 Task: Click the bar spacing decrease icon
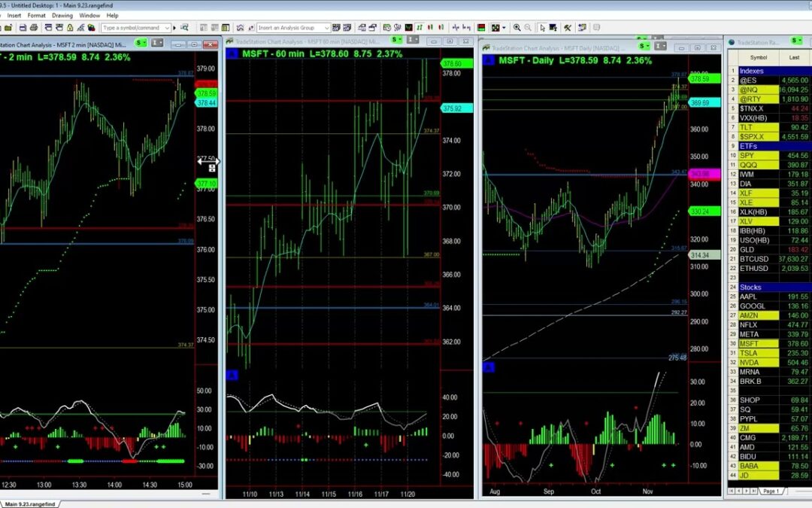point(456,28)
